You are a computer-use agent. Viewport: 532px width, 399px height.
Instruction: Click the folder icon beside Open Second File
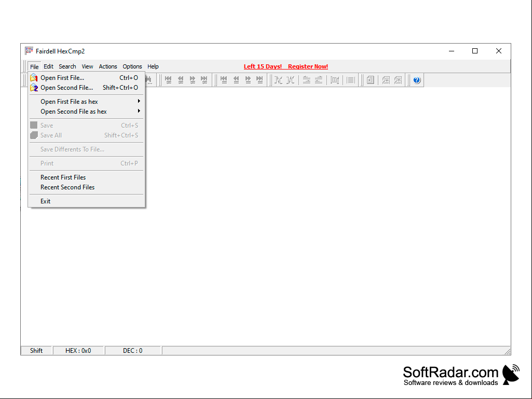click(x=34, y=88)
